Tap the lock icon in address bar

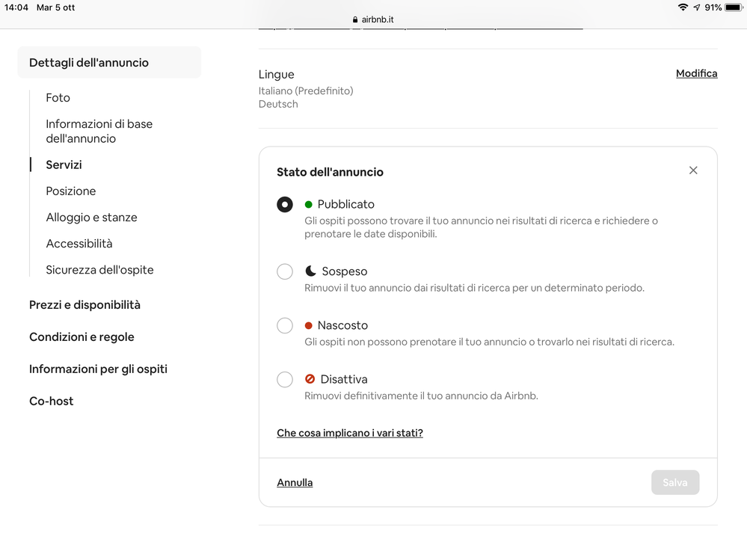point(354,21)
